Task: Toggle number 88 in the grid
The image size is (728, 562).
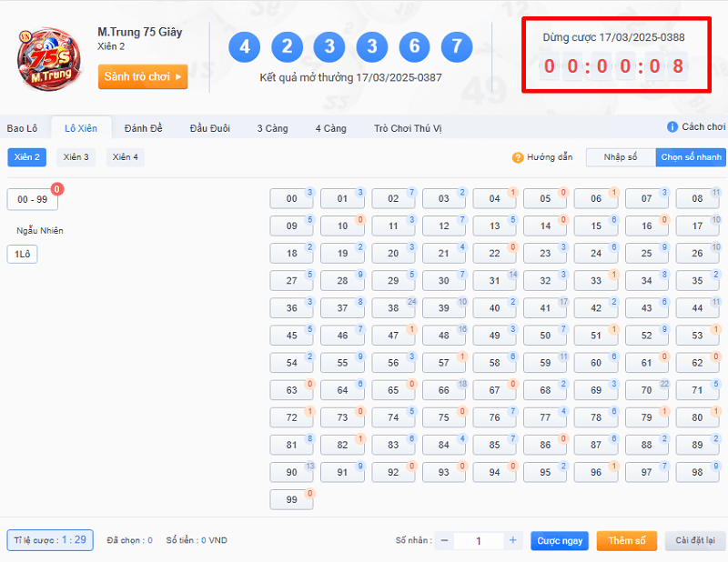Action: [646, 445]
